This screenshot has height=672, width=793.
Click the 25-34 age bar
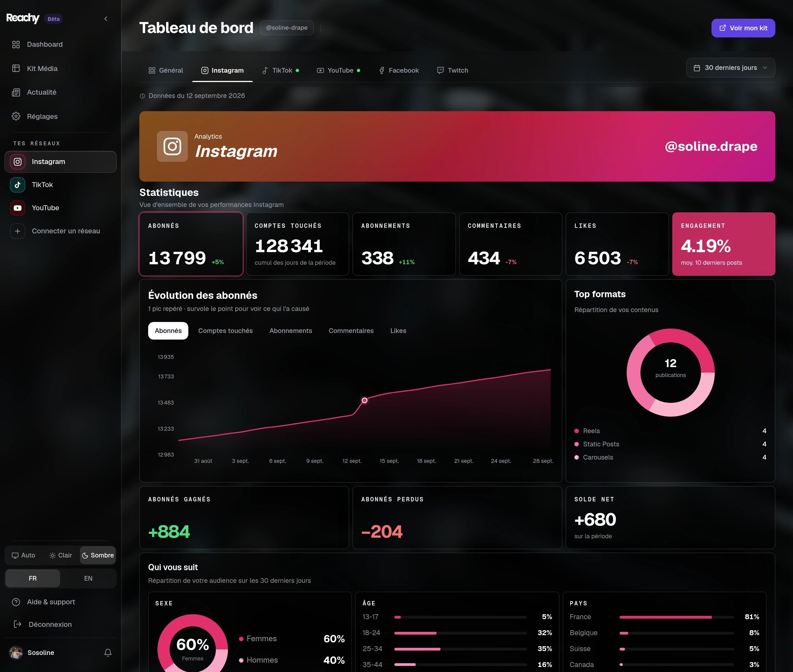point(461,649)
